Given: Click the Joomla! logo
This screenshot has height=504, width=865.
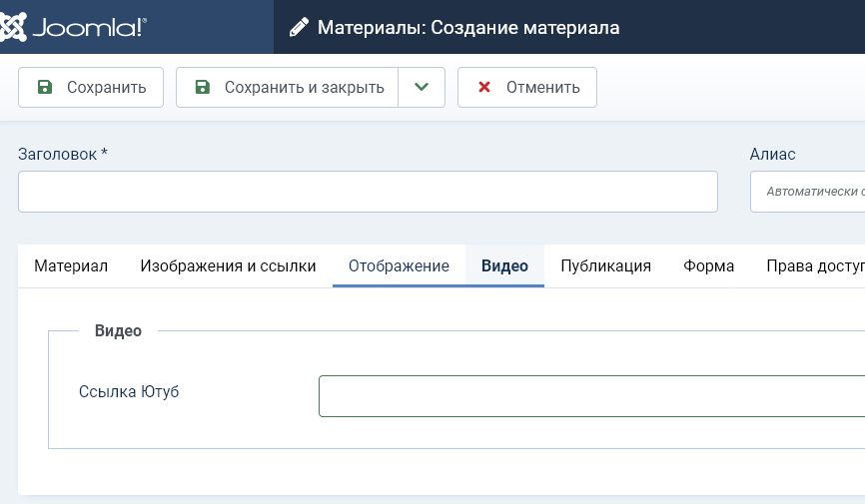Looking at the screenshot, I should coord(74,27).
